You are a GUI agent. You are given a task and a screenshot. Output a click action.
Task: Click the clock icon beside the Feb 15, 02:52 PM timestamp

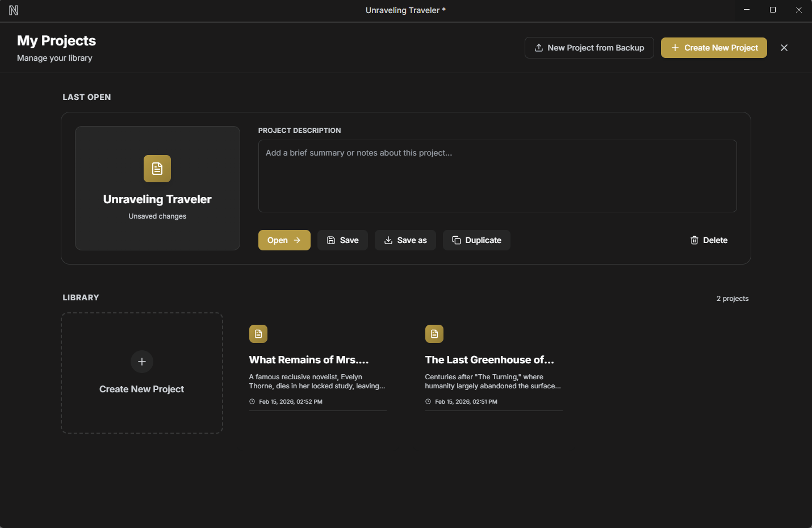point(252,401)
